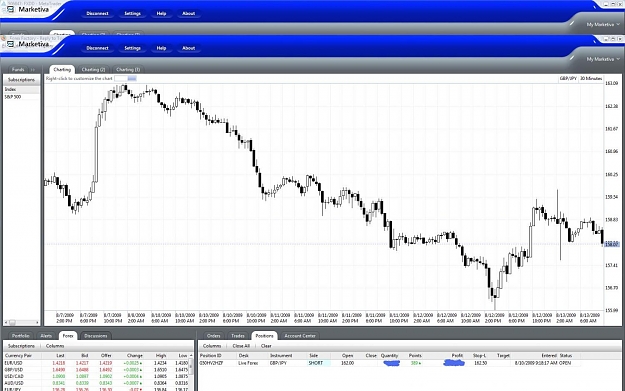This screenshot has height=391, width=625.
Task: Switch to the Charting (3) tab
Action: (128, 70)
